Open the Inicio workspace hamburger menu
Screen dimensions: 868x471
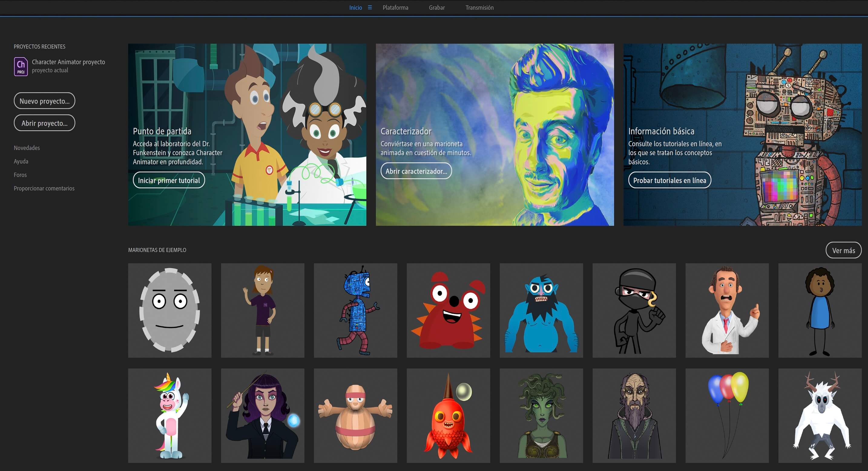click(x=370, y=8)
